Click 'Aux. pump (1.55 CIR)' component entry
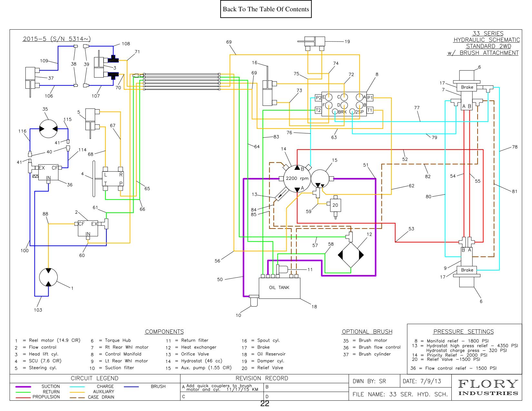The image size is (532, 411). click(198, 368)
